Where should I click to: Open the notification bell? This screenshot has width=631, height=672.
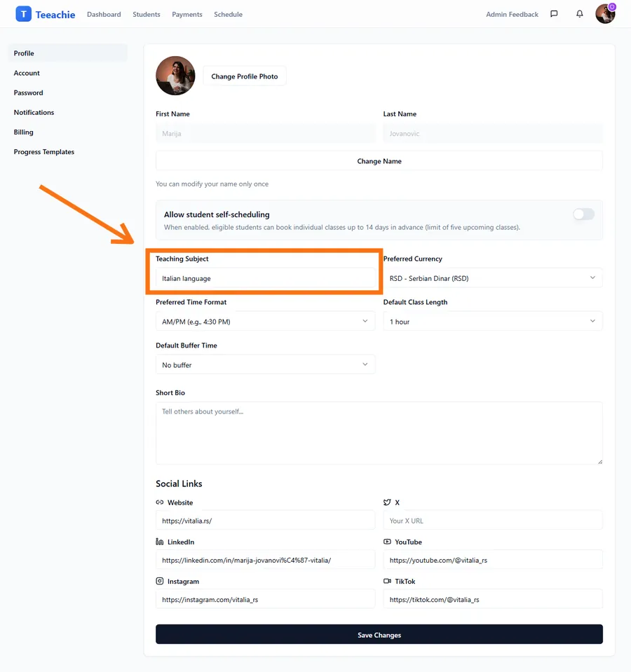(579, 13)
